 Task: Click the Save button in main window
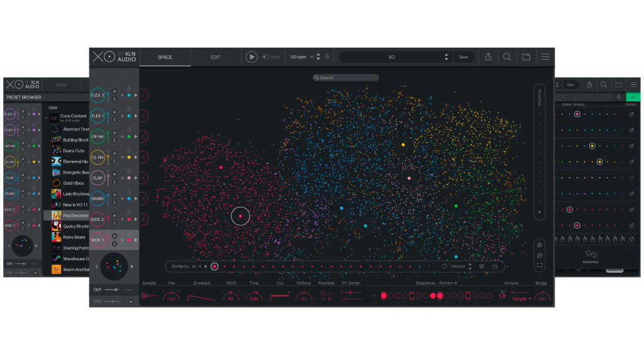(x=464, y=57)
